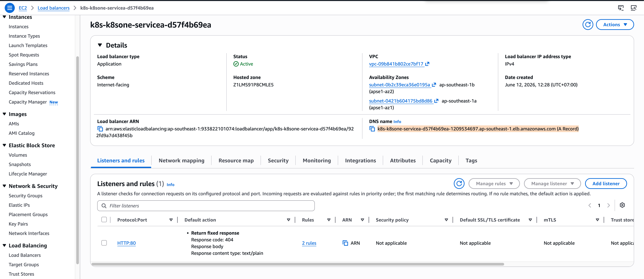The width and height of the screenshot is (644, 279).
Task: Click Add listener button
Action: pos(606,183)
